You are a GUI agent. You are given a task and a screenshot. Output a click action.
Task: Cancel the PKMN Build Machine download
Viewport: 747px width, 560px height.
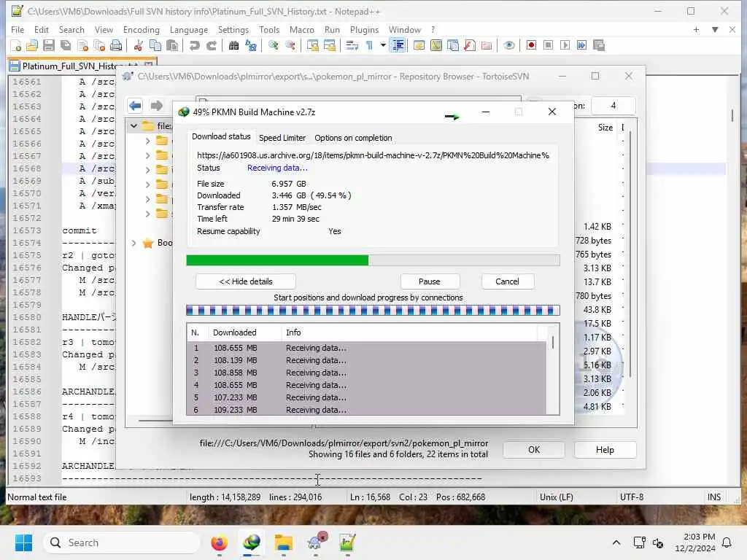point(508,281)
